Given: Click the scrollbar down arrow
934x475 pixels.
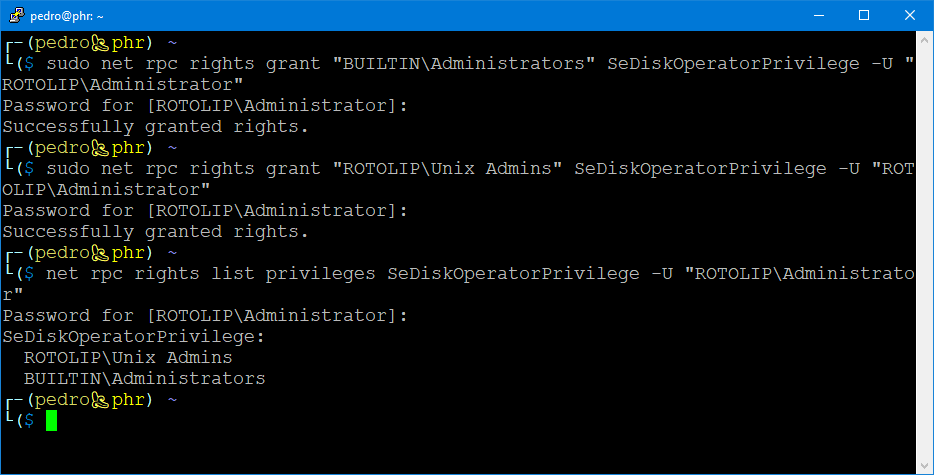Looking at the screenshot, I should (x=924, y=464).
